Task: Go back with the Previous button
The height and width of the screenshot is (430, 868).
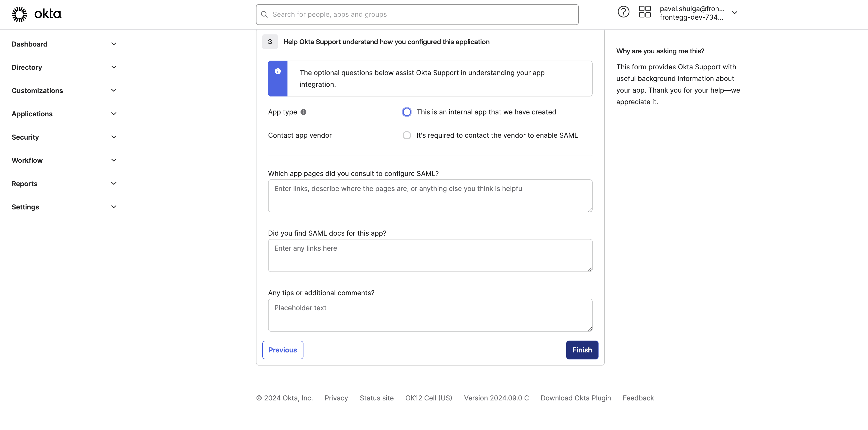Action: point(283,350)
